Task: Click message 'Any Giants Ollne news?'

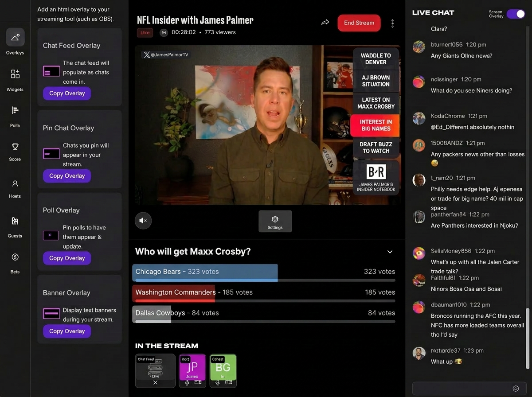Action: tap(462, 56)
